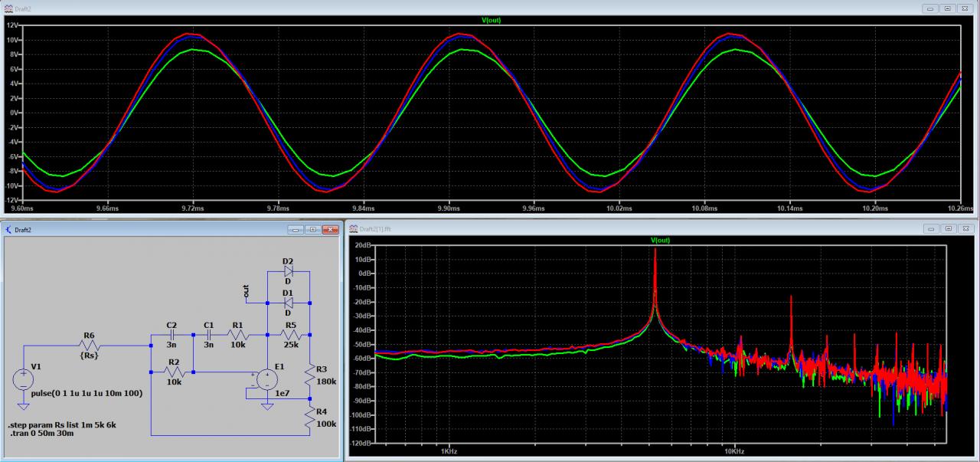Viewport: 980px width, 462px height.
Task: Click the 100k value of R4
Action: tap(326, 423)
